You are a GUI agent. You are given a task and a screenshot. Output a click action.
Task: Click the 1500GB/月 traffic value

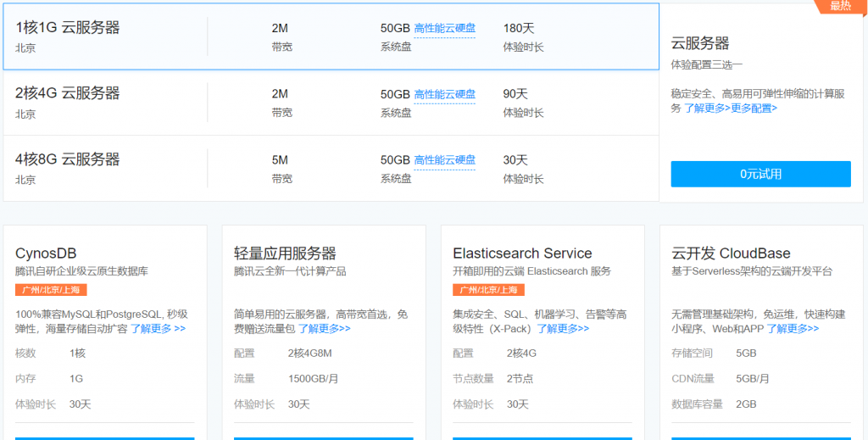pos(314,379)
